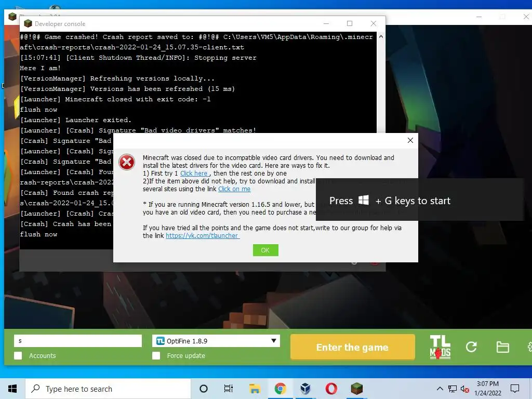Toggle the Accounts checkbox
The width and height of the screenshot is (532, 399).
[18, 355]
